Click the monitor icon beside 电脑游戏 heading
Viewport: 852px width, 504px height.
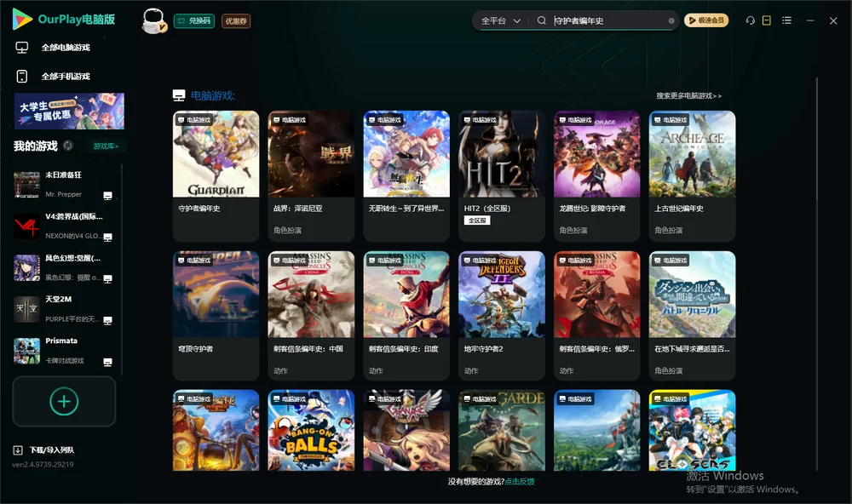pyautogui.click(x=179, y=95)
